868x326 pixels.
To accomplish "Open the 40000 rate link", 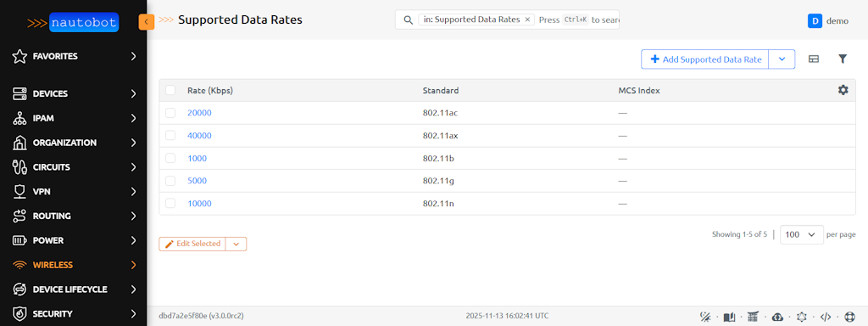I will click(x=199, y=136).
